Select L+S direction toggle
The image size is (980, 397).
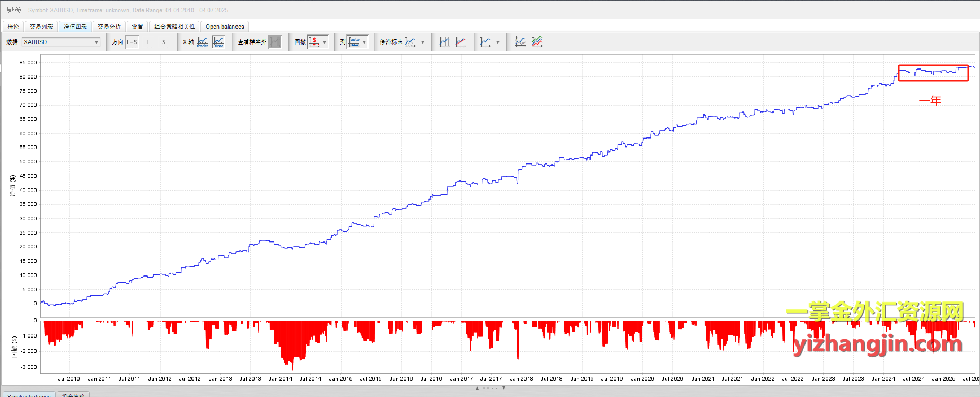(132, 42)
